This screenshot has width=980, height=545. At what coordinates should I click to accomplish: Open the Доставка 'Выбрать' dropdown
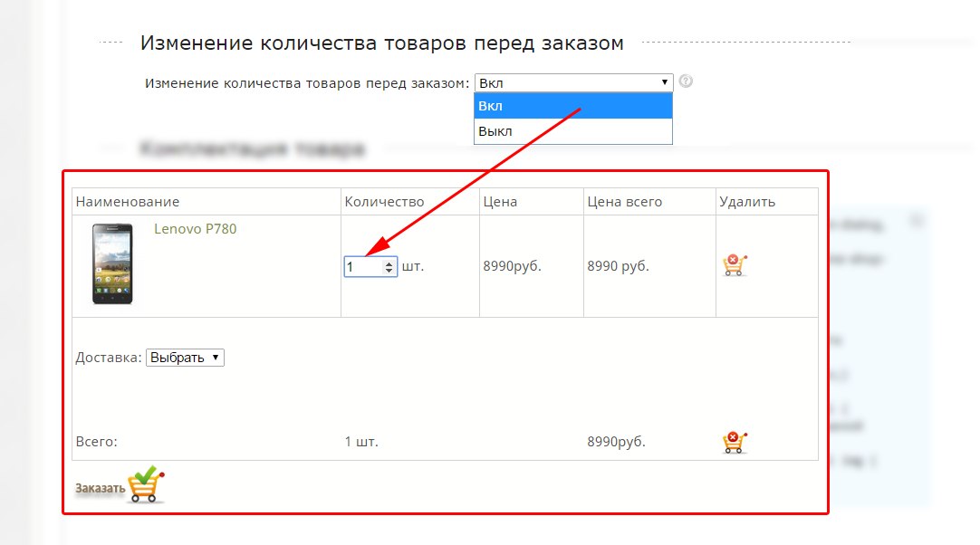185,358
